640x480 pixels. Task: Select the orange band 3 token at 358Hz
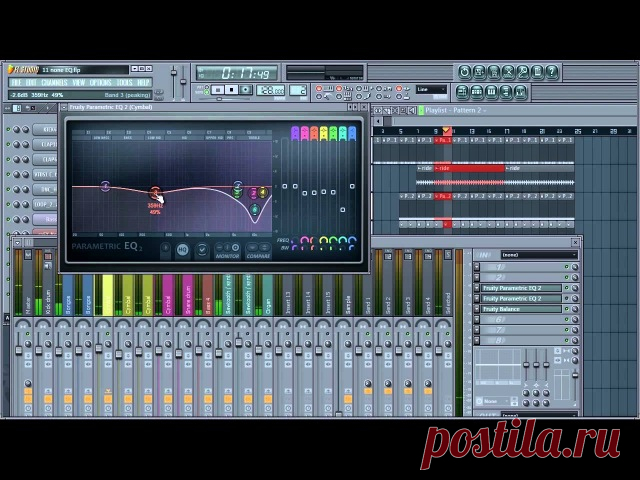point(155,192)
